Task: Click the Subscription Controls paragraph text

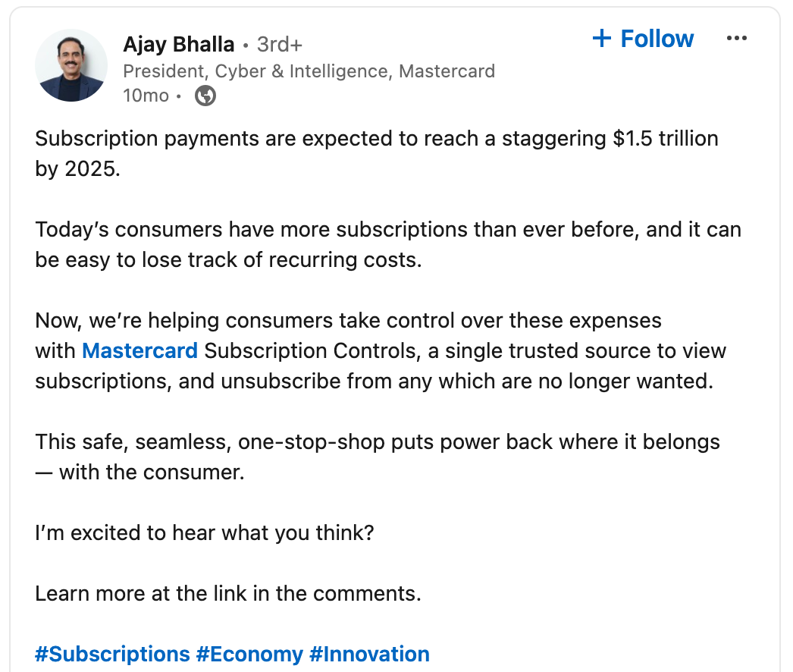Action: pyautogui.click(x=381, y=350)
